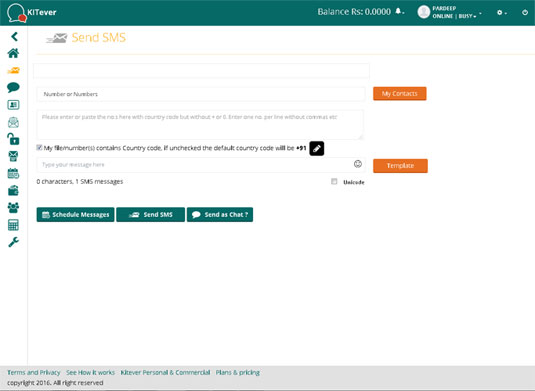Expand the user account dropdown arrow

(480, 13)
